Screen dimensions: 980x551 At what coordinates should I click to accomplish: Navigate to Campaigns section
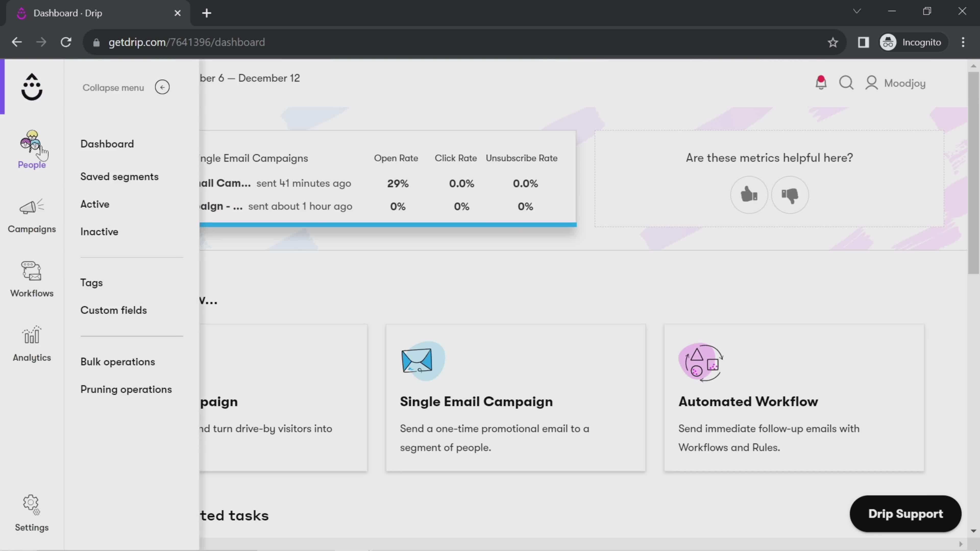32,215
